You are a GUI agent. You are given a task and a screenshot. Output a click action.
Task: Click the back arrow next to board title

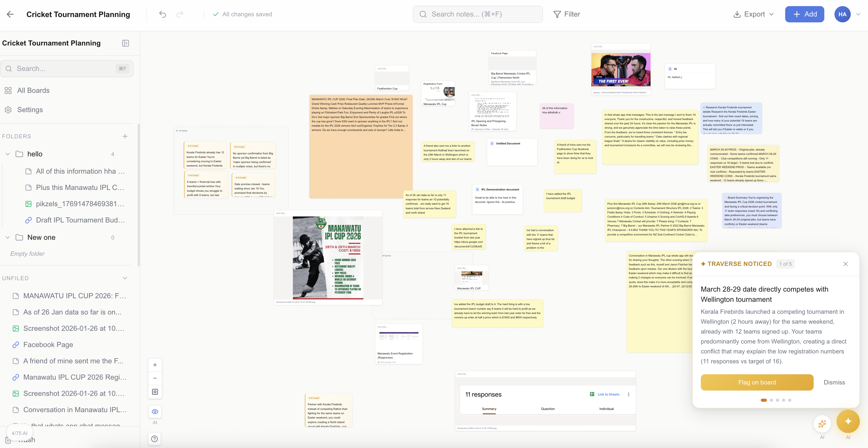click(10, 14)
